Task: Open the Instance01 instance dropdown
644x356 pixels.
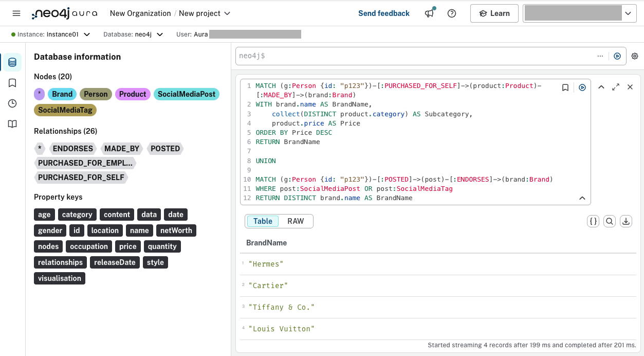Action: click(86, 34)
